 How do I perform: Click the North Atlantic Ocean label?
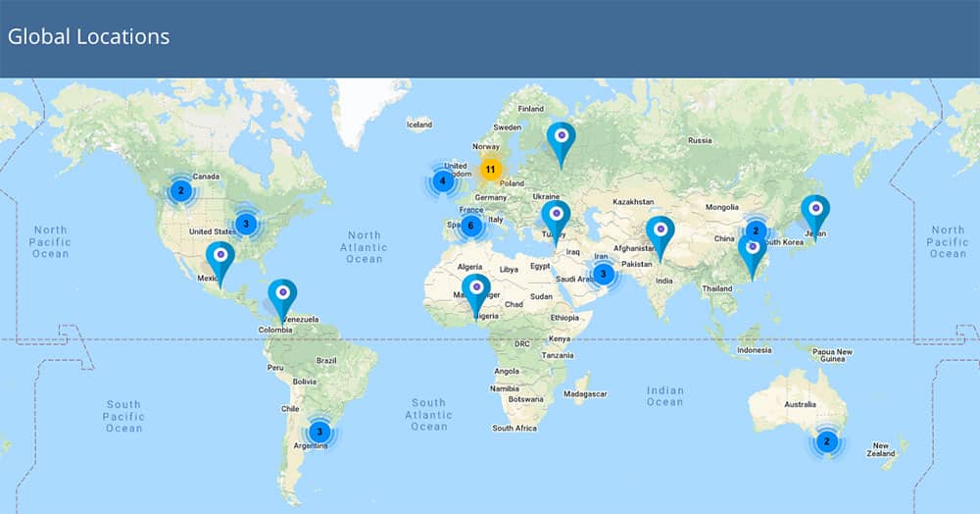pos(365,247)
